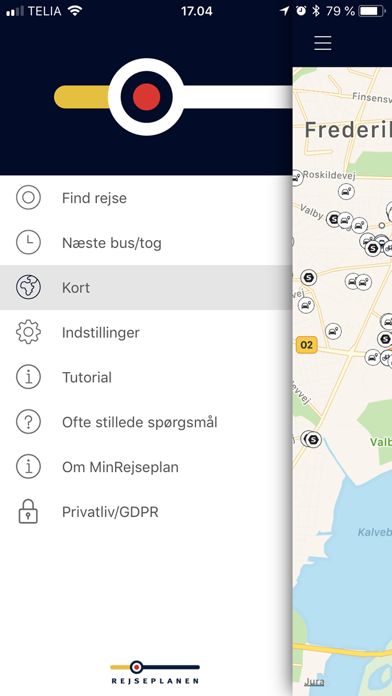The width and height of the screenshot is (392, 696).
Task: Tap the Jura link on the map
Action: click(x=314, y=682)
